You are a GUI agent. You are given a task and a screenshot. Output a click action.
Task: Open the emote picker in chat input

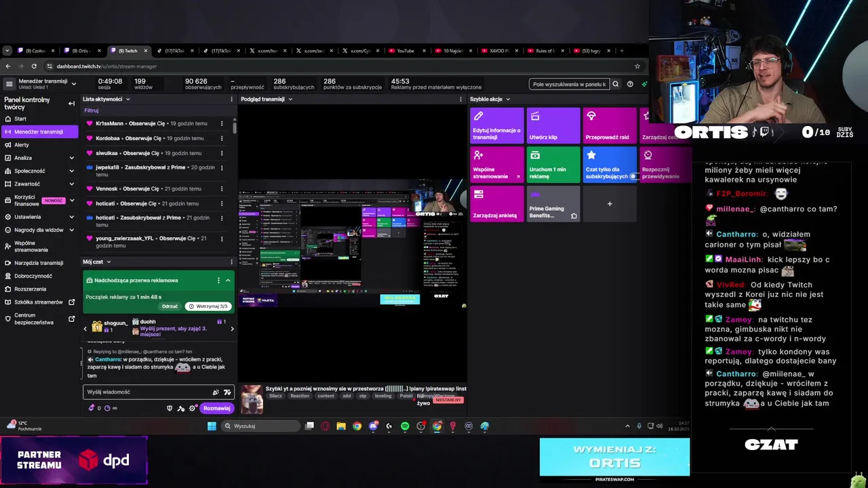click(x=216, y=392)
